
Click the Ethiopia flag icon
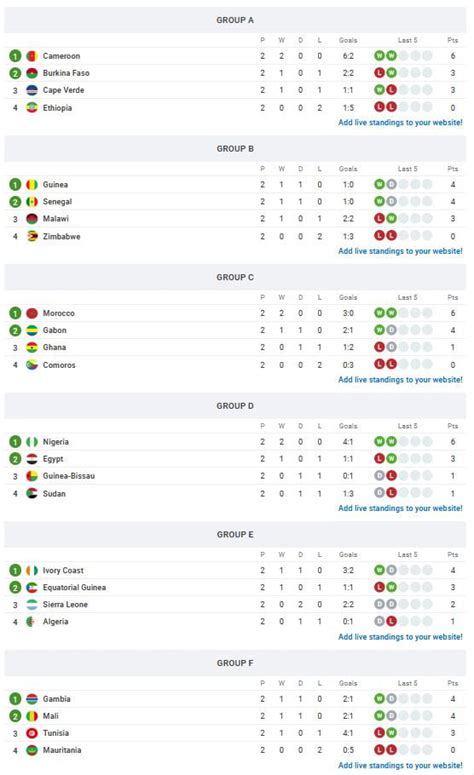(32, 107)
